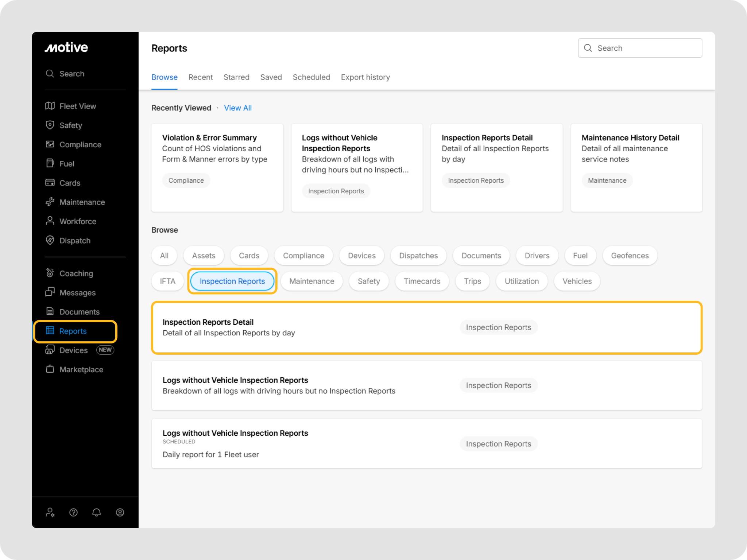Viewport: 747px width, 560px height.
Task: Activate the Geofences filter chip
Action: point(630,256)
